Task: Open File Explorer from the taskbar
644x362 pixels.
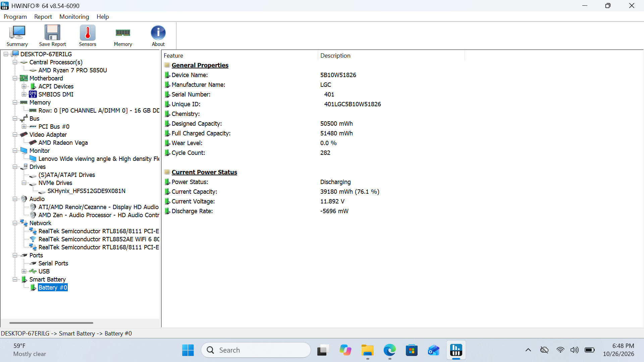Action: coord(367,350)
